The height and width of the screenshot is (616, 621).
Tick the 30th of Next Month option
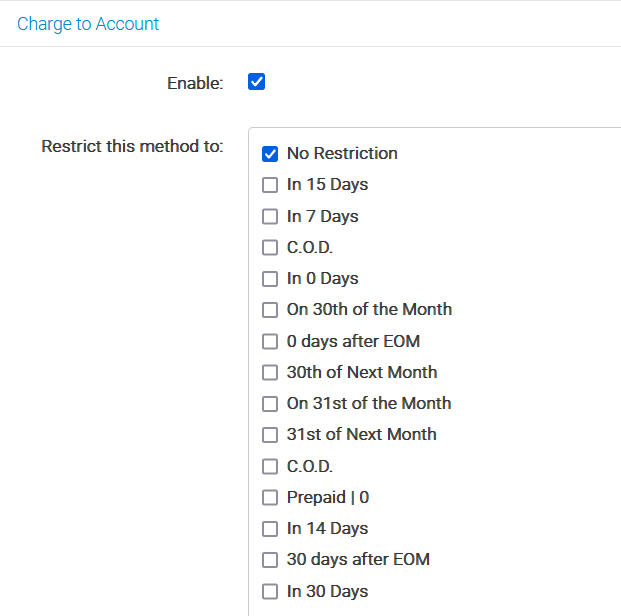270,373
